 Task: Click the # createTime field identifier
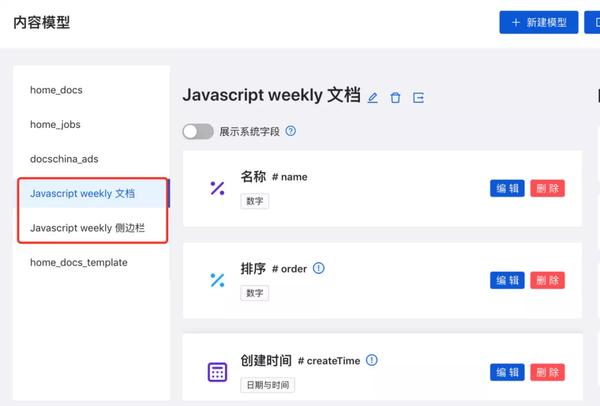(329, 361)
